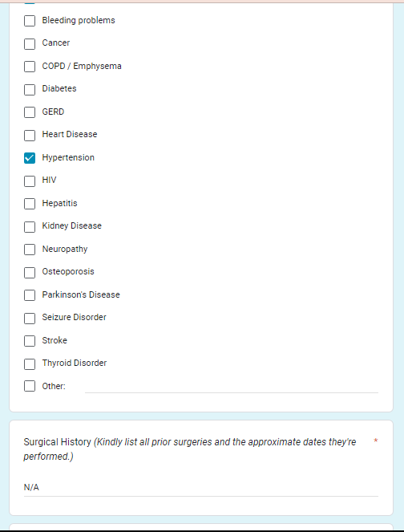
Task: Focus the Surgical History answer field
Action: pyautogui.click(x=201, y=488)
